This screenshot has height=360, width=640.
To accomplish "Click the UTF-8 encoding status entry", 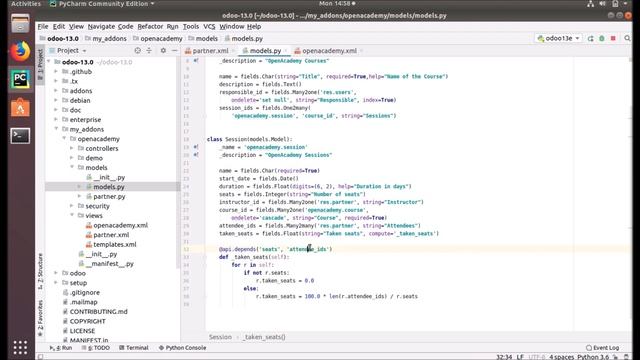I will [x=536, y=357].
